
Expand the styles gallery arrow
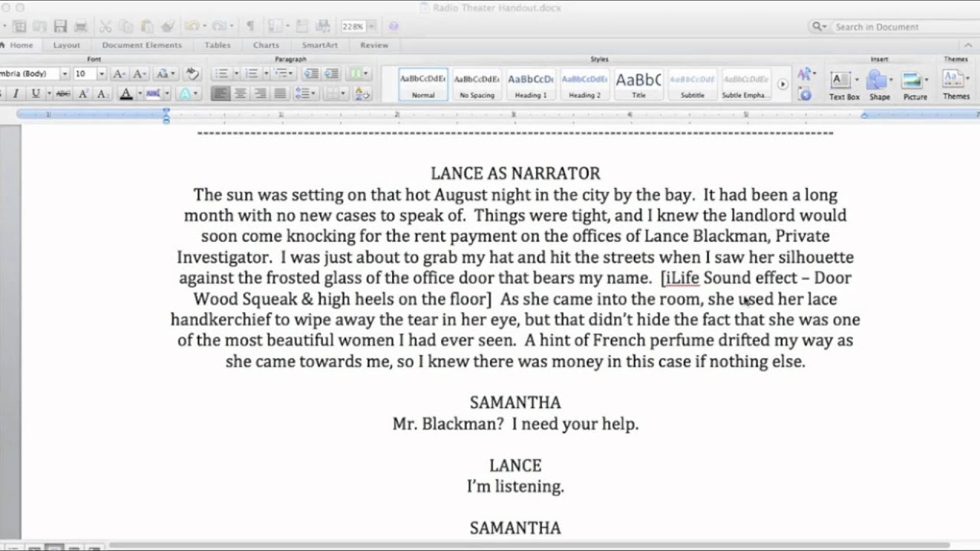[x=782, y=84]
